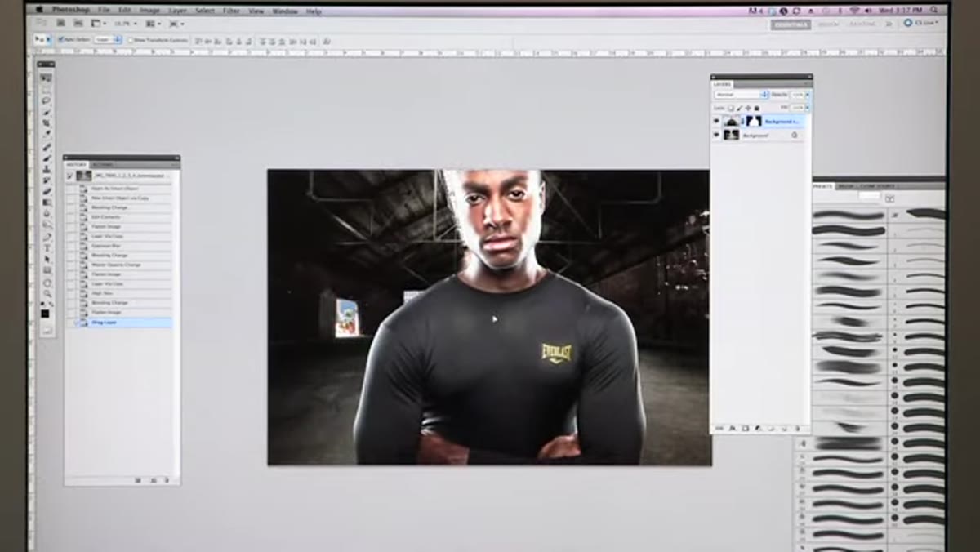Open the Fill slider arrow
This screenshot has width=980, height=552.
pyautogui.click(x=808, y=108)
